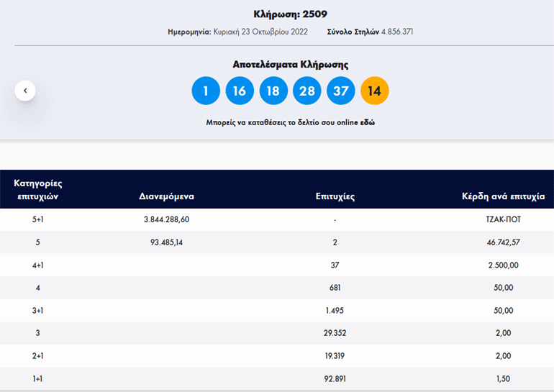Open the 'εδώ' online ticket link

tap(368, 122)
